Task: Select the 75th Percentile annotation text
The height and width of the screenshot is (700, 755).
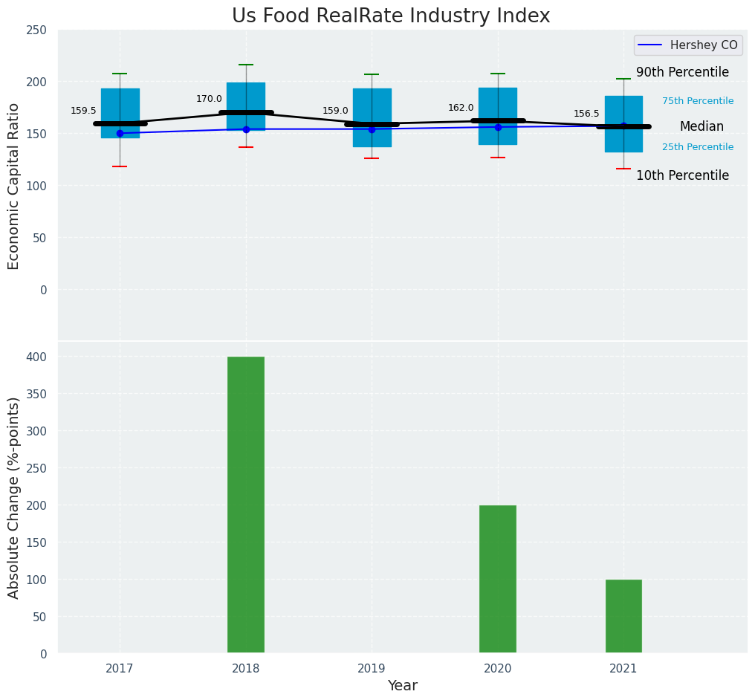Action: [698, 101]
